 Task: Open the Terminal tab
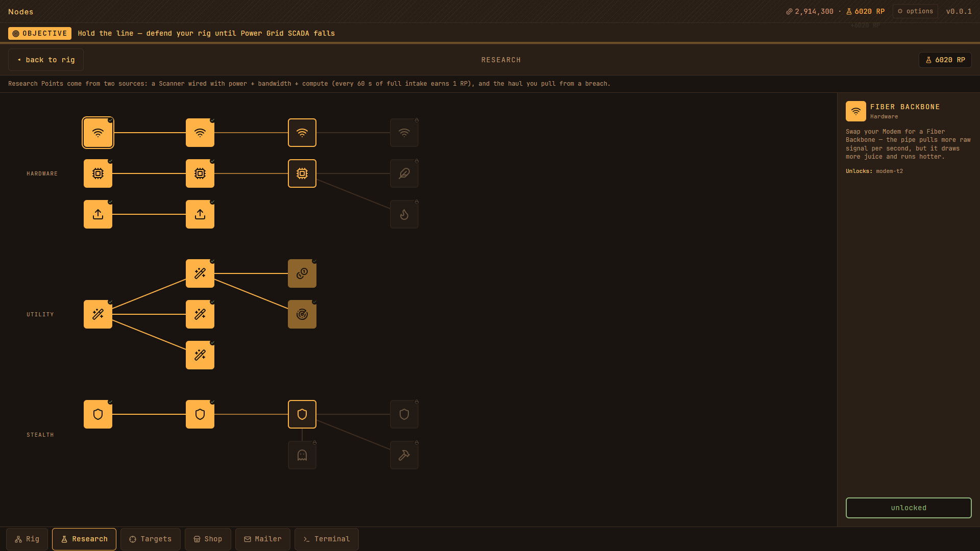tap(327, 539)
